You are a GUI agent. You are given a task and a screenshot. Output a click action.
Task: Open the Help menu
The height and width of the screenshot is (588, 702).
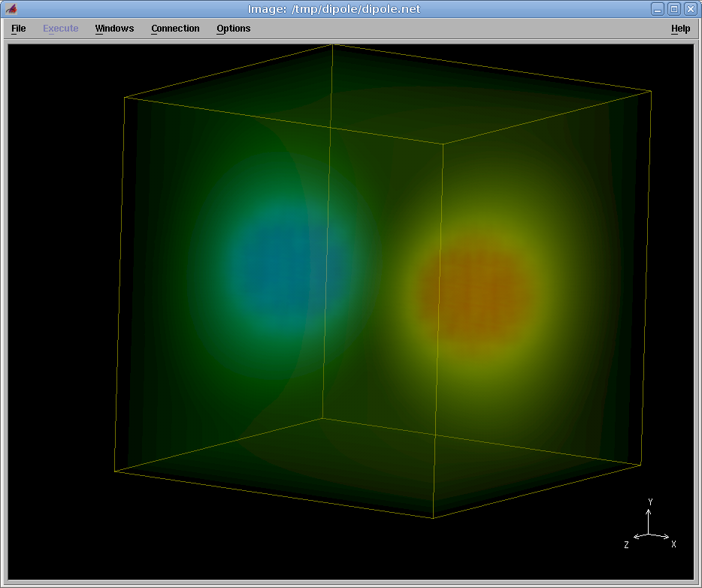click(680, 29)
